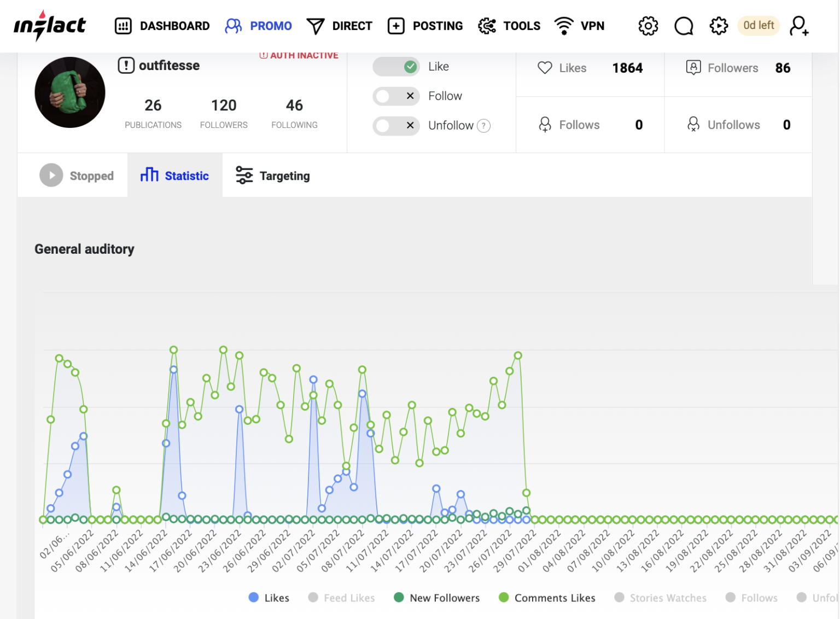Disable the Like toggle

pyautogui.click(x=396, y=67)
